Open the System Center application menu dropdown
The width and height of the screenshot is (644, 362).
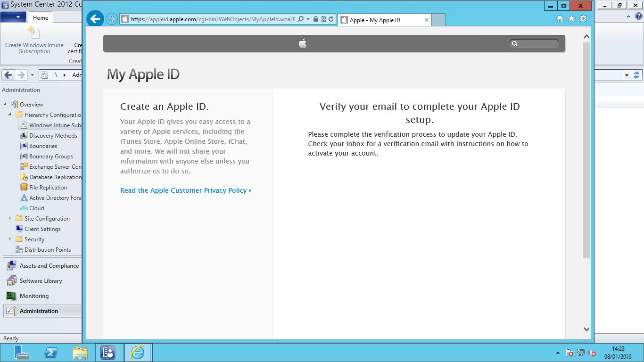click(x=14, y=17)
